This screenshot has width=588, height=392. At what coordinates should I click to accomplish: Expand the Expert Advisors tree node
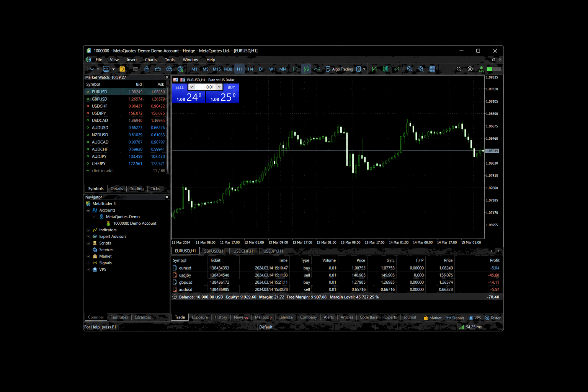click(x=88, y=237)
